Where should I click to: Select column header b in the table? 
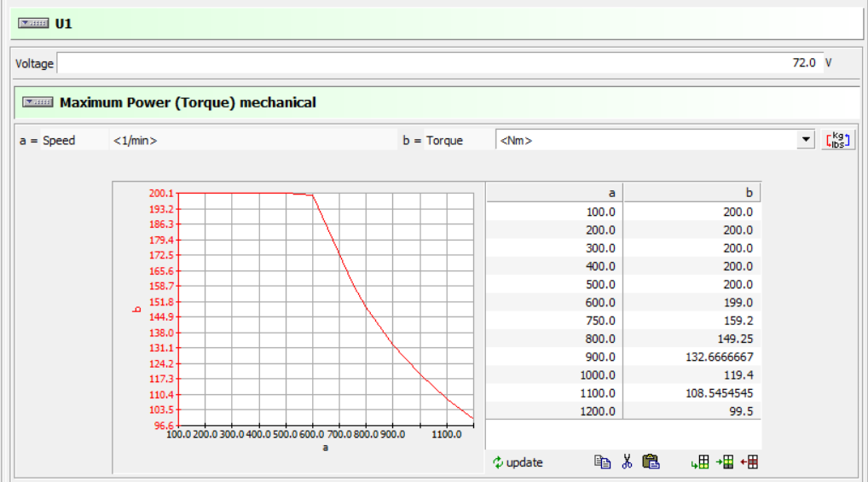click(692, 193)
